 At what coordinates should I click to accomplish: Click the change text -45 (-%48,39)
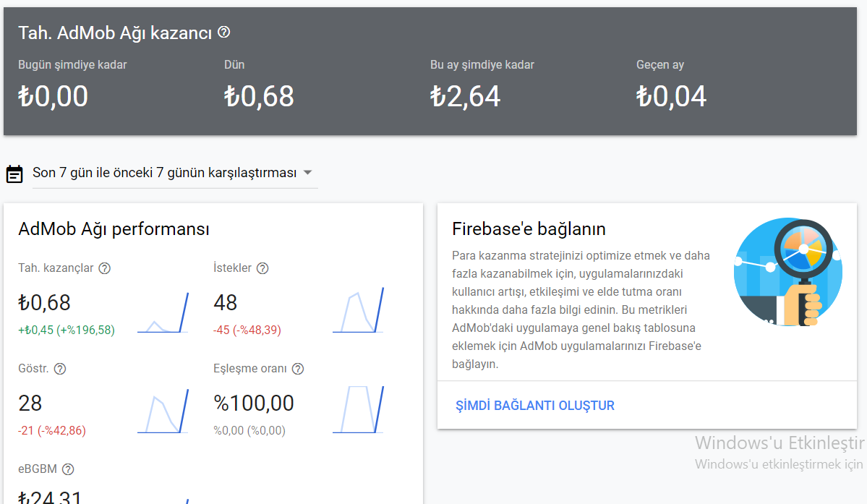pyautogui.click(x=247, y=330)
